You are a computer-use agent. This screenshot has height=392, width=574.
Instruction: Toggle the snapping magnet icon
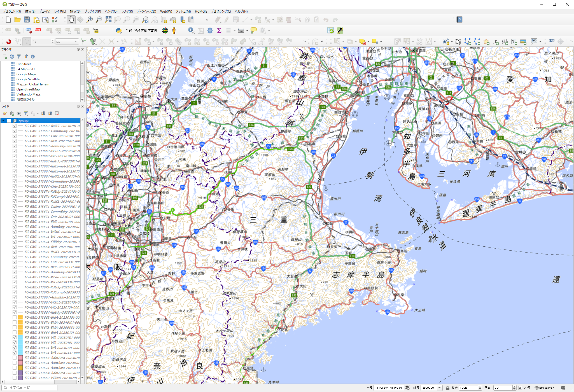pyautogui.click(x=8, y=41)
